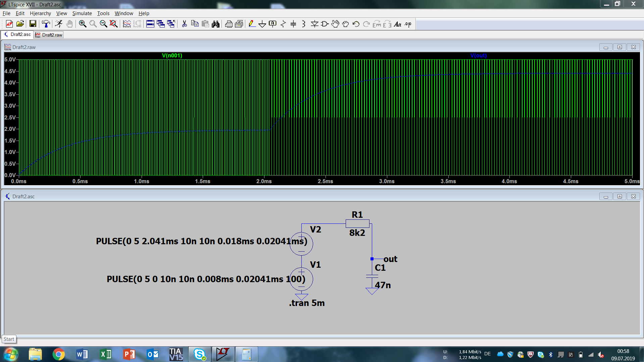Save the current schematic
The image size is (644, 362).
(33, 24)
